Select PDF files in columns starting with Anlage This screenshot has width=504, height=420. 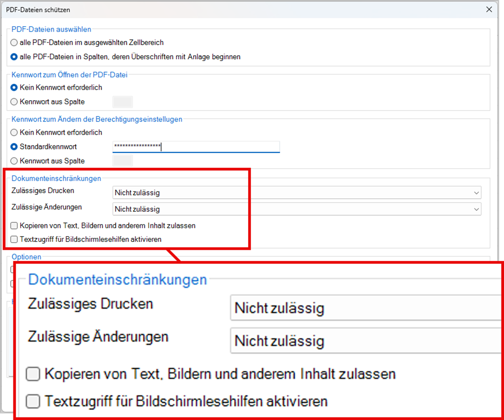coord(14,57)
